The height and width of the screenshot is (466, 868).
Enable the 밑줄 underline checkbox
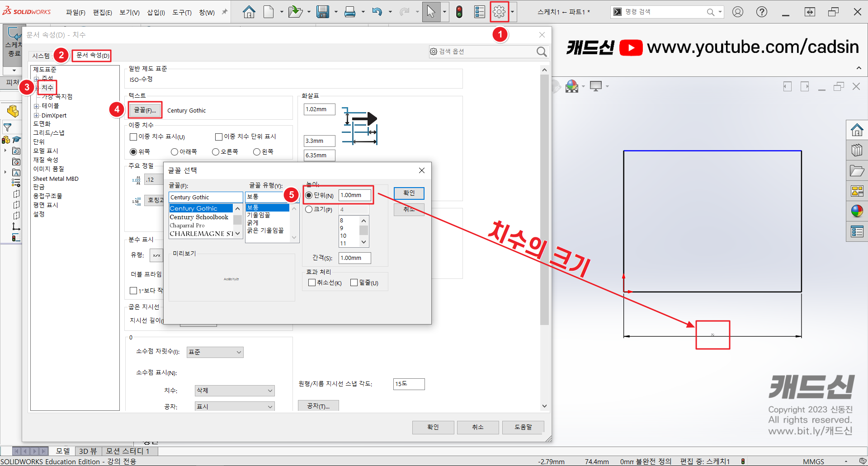(354, 282)
